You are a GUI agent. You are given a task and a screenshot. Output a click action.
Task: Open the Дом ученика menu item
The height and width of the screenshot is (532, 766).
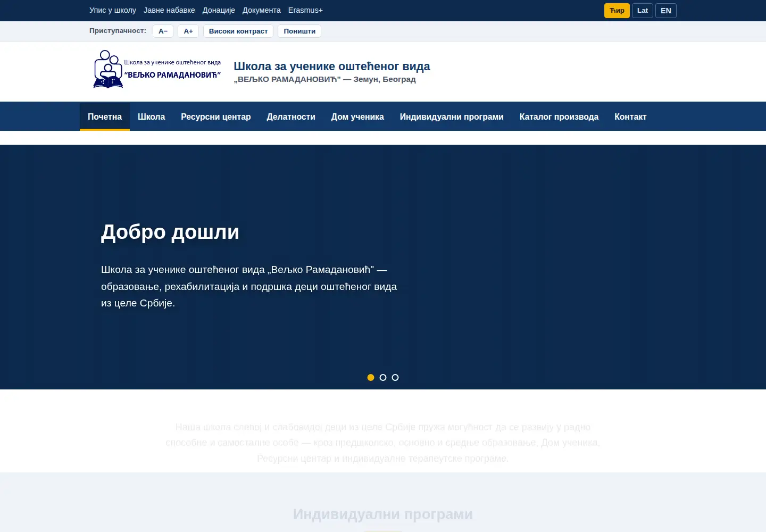(357, 117)
